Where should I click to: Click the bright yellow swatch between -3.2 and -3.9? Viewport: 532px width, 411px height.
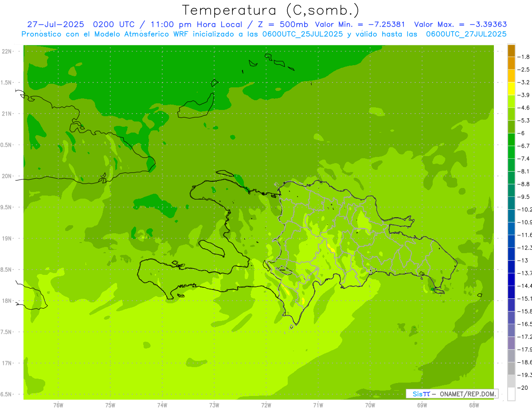point(511,89)
